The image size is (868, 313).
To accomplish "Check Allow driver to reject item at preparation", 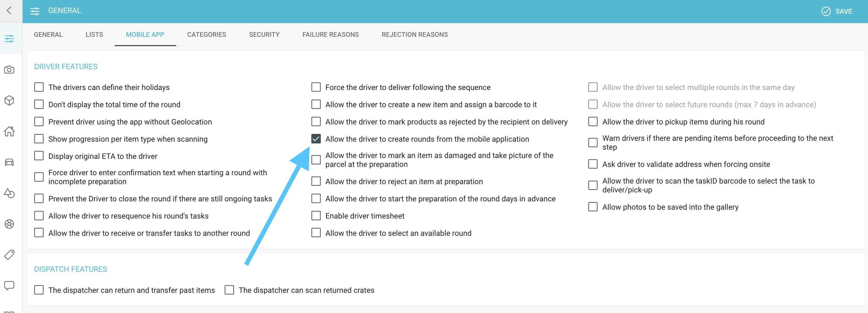I will pos(316,182).
